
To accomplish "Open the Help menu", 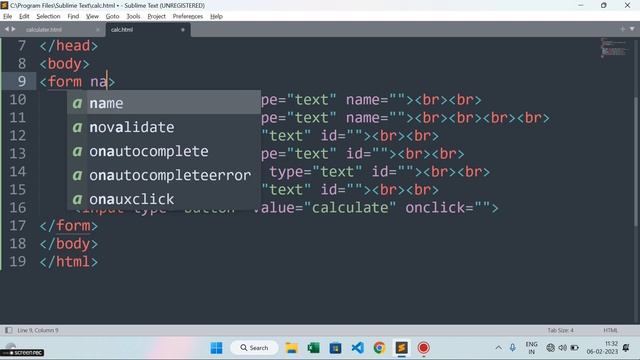I will click(216, 16).
